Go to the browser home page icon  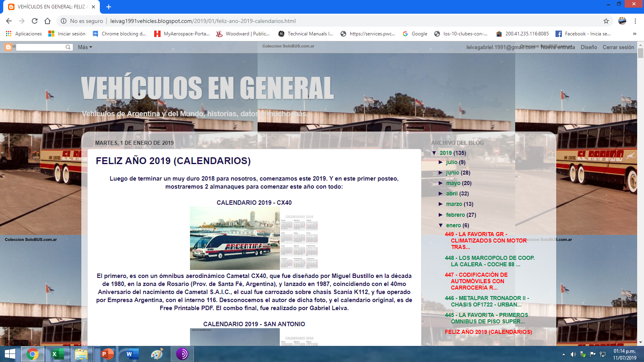tap(47, 21)
